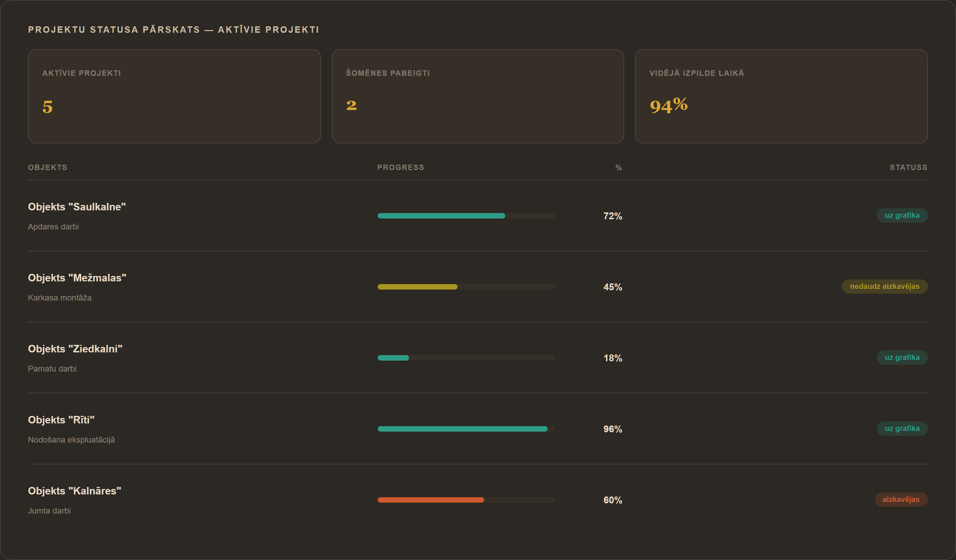Viewport: 956px width, 560px height.
Task: Open the Vidējā izpilde laikā card
Action: tap(781, 96)
